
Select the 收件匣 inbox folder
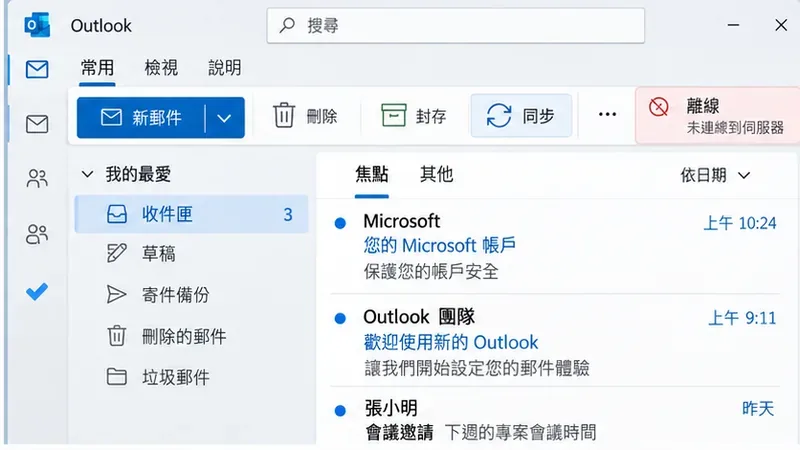(191, 214)
